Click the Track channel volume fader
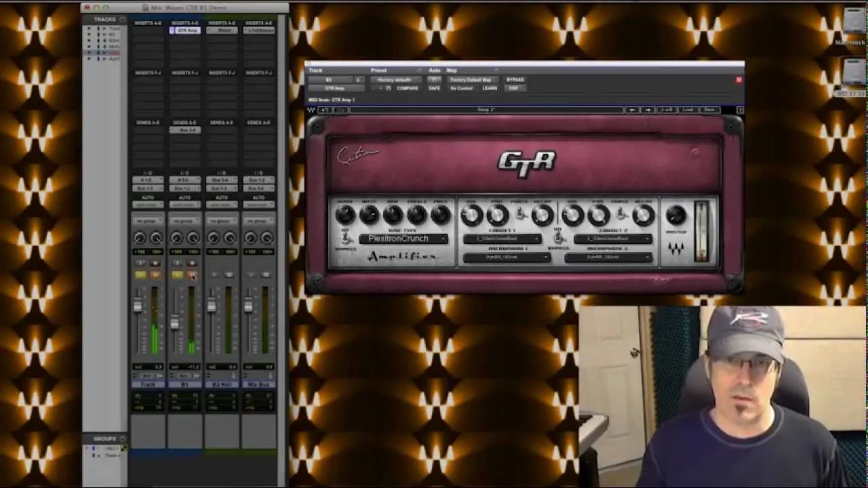The height and width of the screenshot is (488, 868). point(138,305)
